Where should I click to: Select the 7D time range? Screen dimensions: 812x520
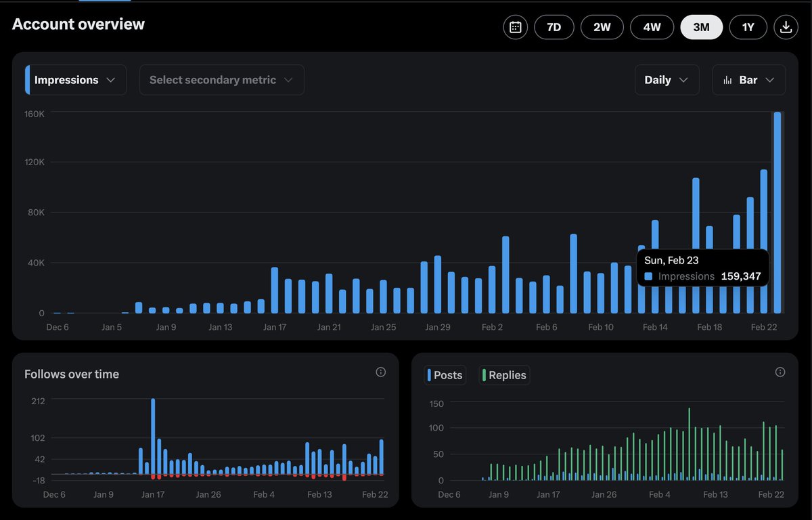click(554, 27)
